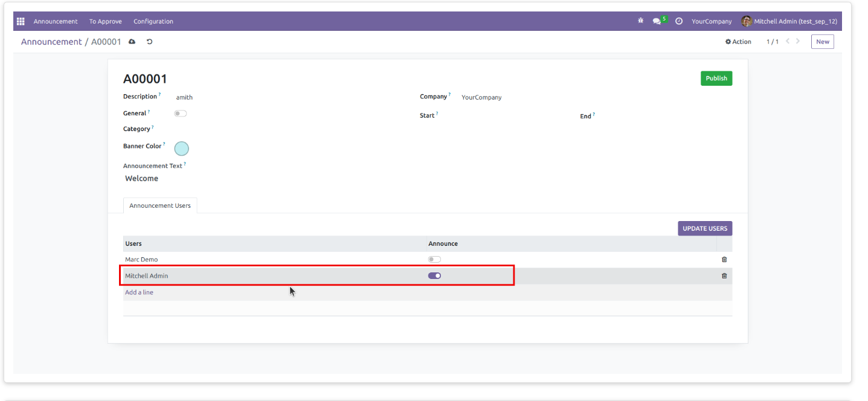868x401 pixels.
Task: Select the Announcement Users tab
Action: pyautogui.click(x=160, y=206)
